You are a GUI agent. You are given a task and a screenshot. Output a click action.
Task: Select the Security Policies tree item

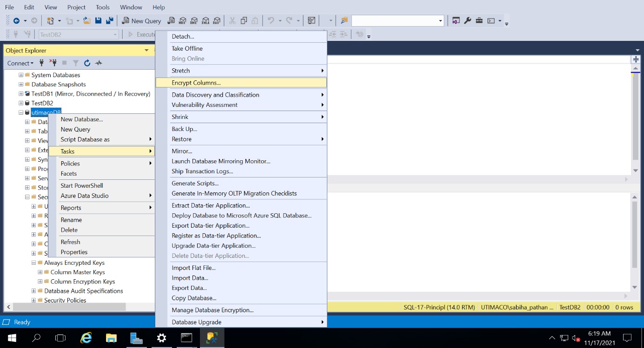(65, 300)
